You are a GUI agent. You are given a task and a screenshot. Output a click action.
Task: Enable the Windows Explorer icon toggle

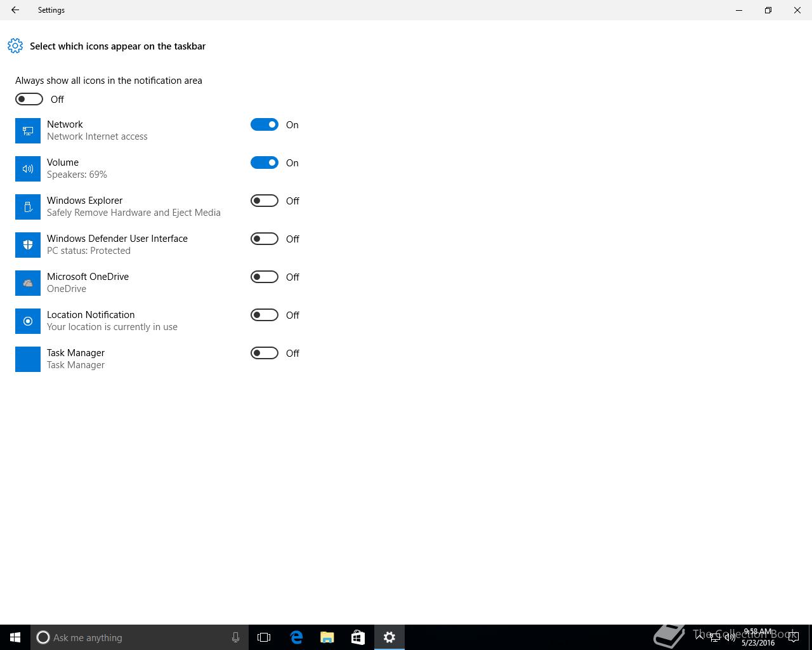pos(265,201)
